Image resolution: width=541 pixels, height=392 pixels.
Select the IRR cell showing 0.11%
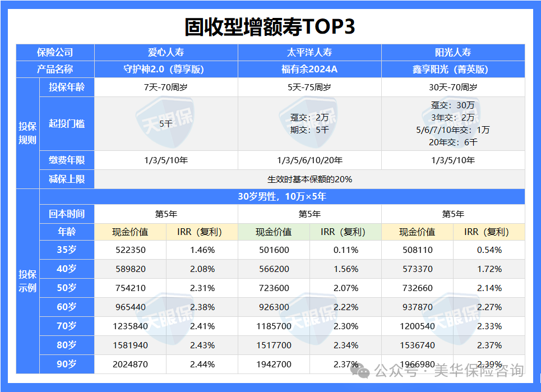point(345,250)
